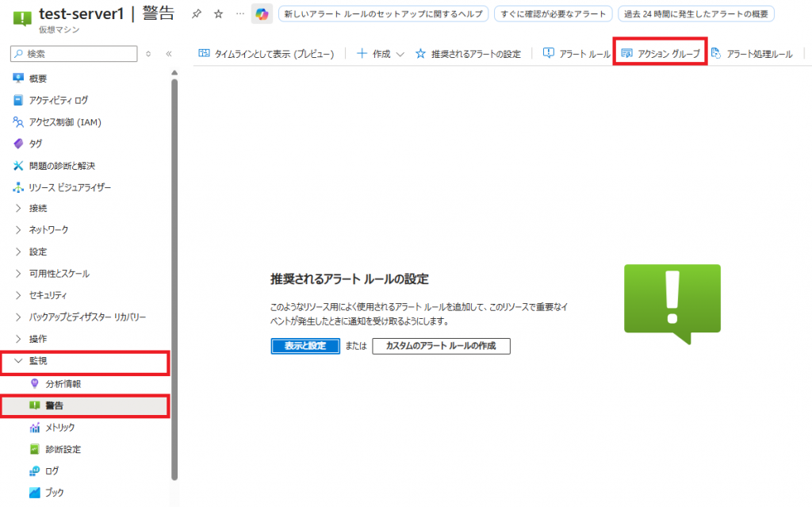Collapse the sidebar with double-chevron icon
Viewport: 812px width, 507px height.
click(168, 54)
